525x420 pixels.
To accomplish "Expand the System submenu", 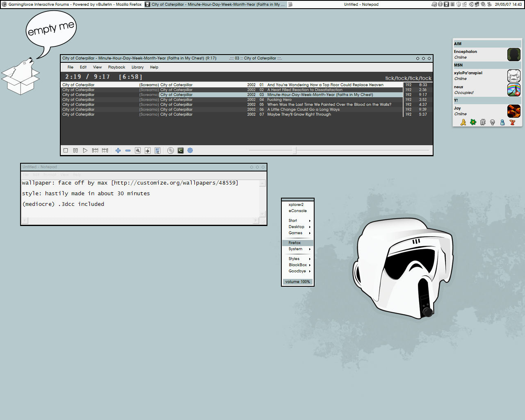I will click(x=298, y=249).
